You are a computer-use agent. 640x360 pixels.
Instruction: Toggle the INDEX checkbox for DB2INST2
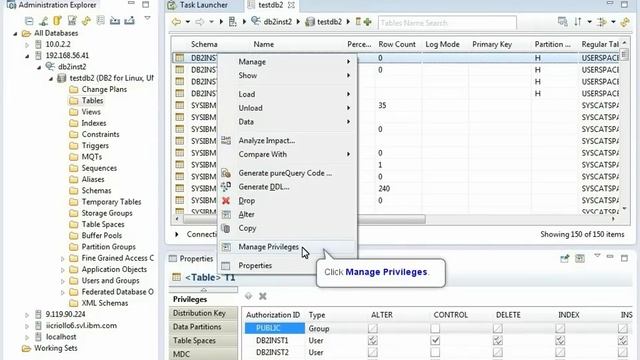(560, 352)
